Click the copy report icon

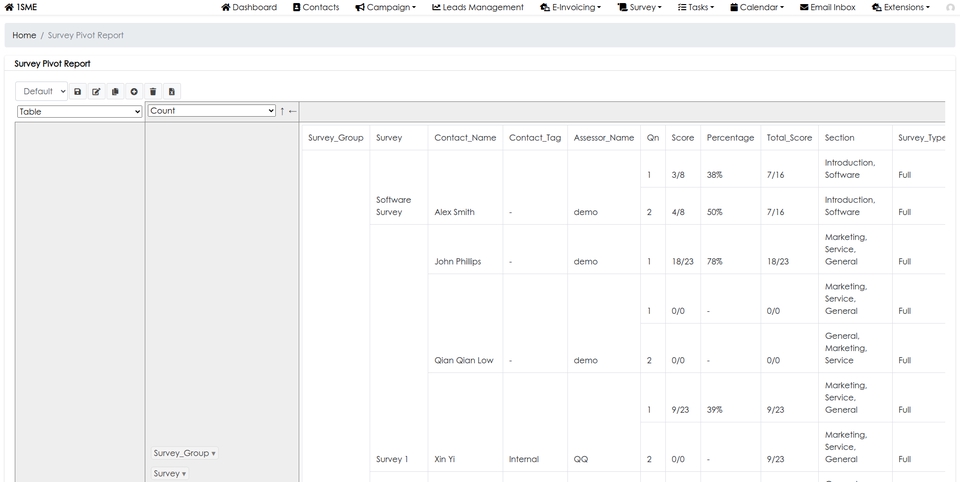click(115, 91)
